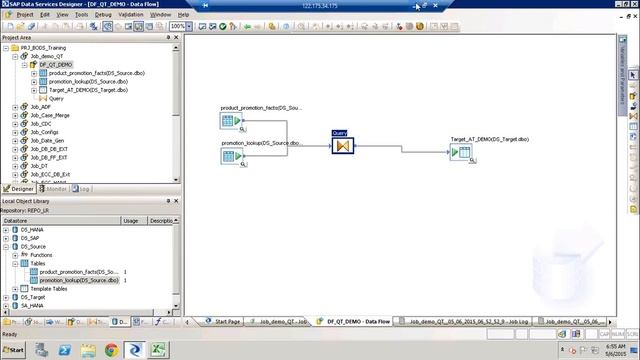This screenshot has width=640, height=360.
Task: Select promotion_lookup(DS_Source.dbo) in library tables
Action: click(79, 280)
